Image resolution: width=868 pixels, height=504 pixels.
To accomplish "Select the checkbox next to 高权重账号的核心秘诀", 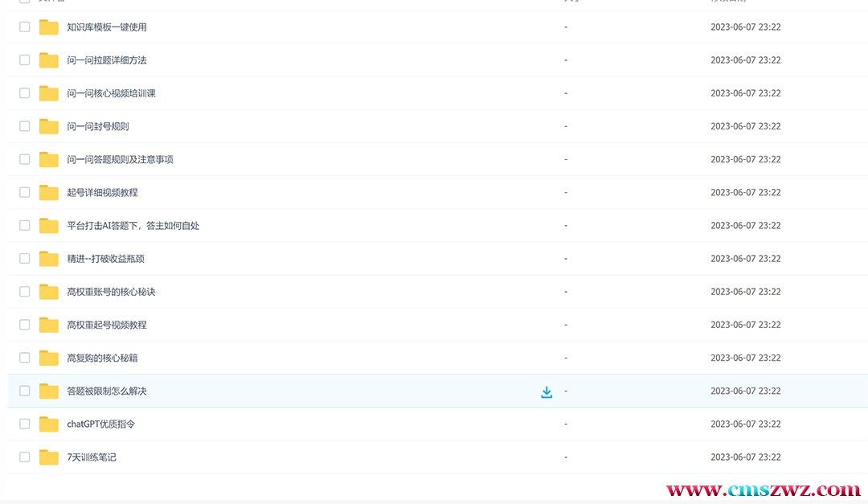I will click(x=24, y=292).
